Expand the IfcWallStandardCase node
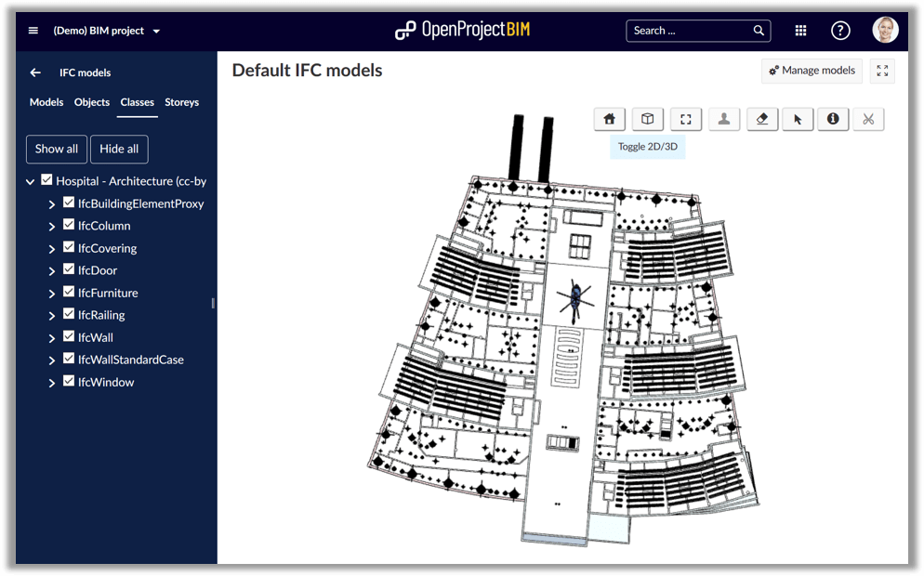924x576 pixels. (52, 359)
